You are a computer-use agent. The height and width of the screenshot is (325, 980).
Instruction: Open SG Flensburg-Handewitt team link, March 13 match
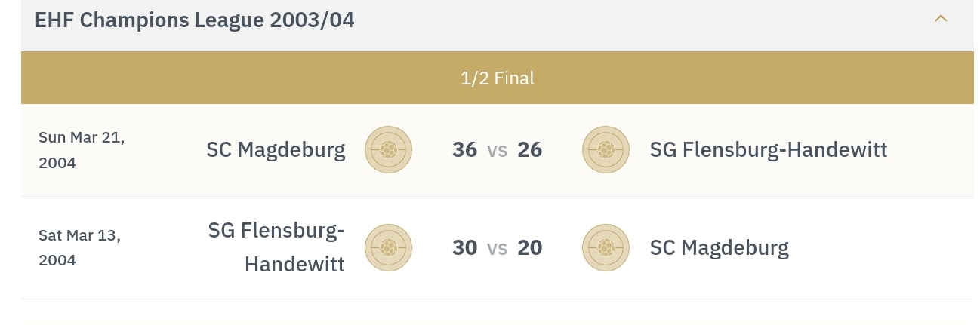(276, 247)
